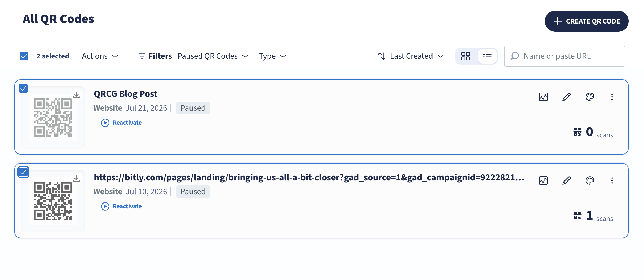Open three-dot menu for QRCG Blog Post
This screenshot has width=644, height=280.
(x=612, y=97)
